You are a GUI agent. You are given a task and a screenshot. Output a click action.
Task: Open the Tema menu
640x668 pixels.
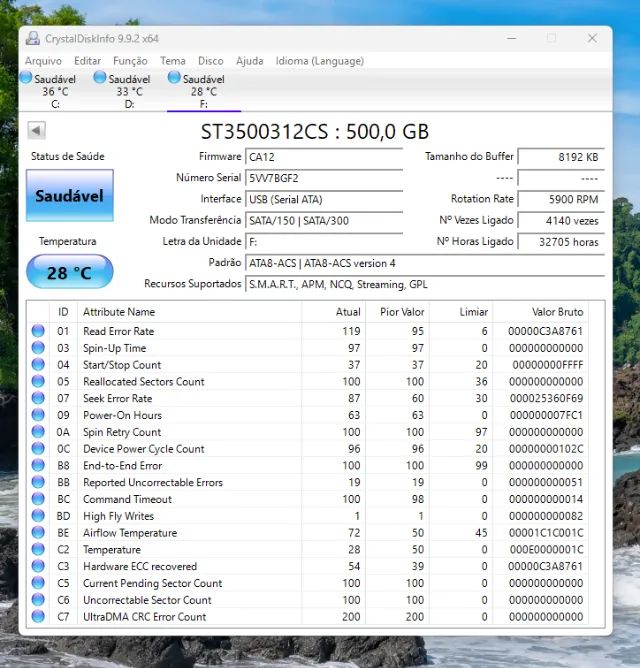[x=173, y=61]
